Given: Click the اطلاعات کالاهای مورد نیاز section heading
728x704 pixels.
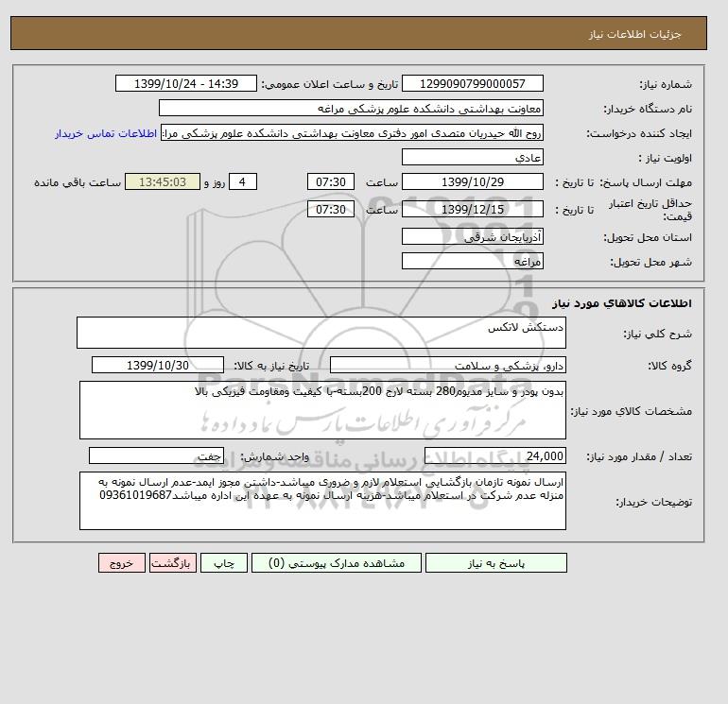Looking at the screenshot, I should tap(622, 303).
